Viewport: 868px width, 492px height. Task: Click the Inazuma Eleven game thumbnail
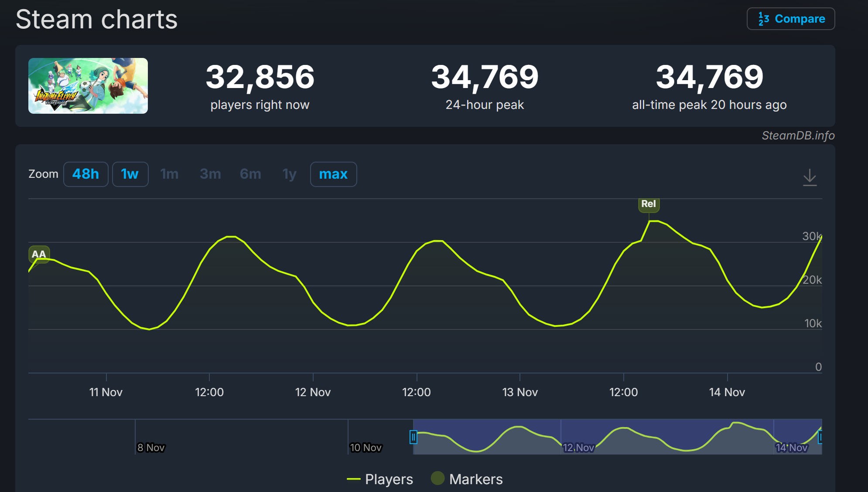tap(88, 86)
